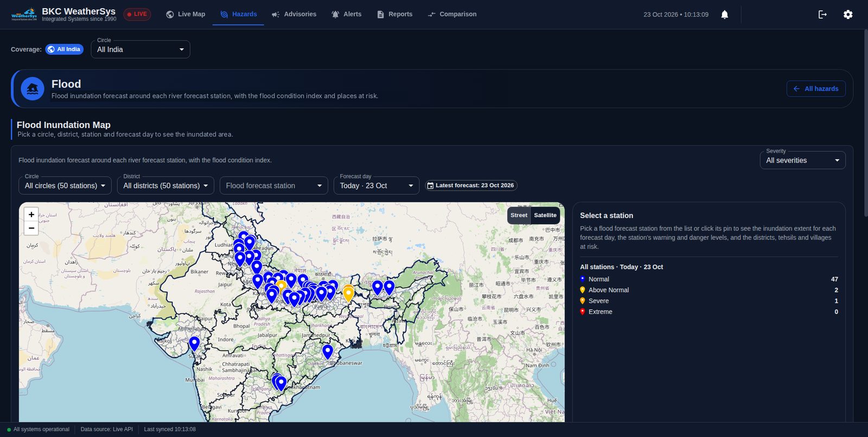Click the yellow Above Normal station pin

coord(348,294)
